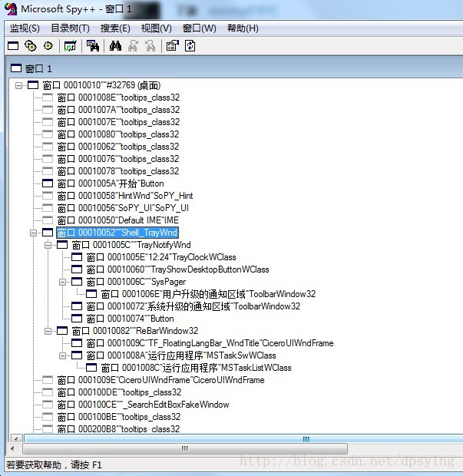Select the 0001008E tooltips_class32 row
Screen dimensions: 463x476
click(x=118, y=98)
